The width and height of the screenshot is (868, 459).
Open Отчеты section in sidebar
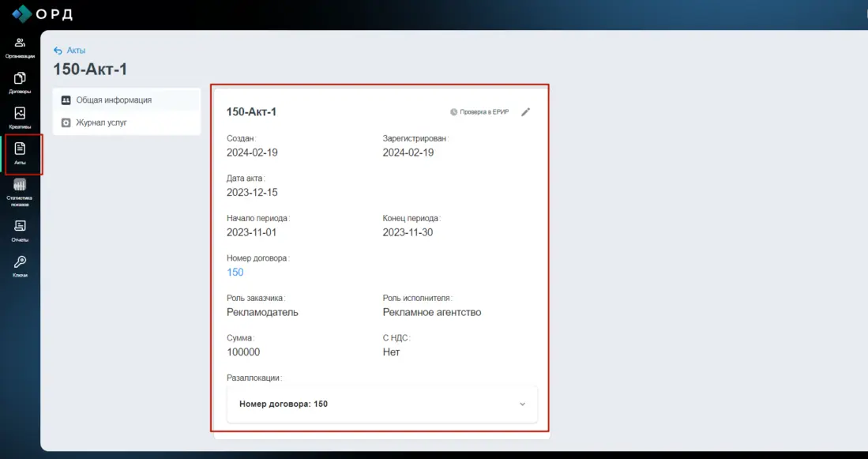[20, 231]
